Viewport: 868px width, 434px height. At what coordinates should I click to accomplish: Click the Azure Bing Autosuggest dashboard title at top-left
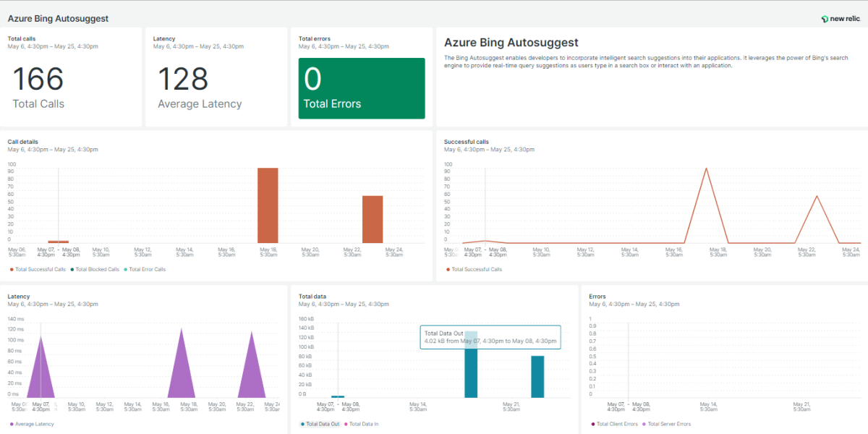tap(58, 19)
